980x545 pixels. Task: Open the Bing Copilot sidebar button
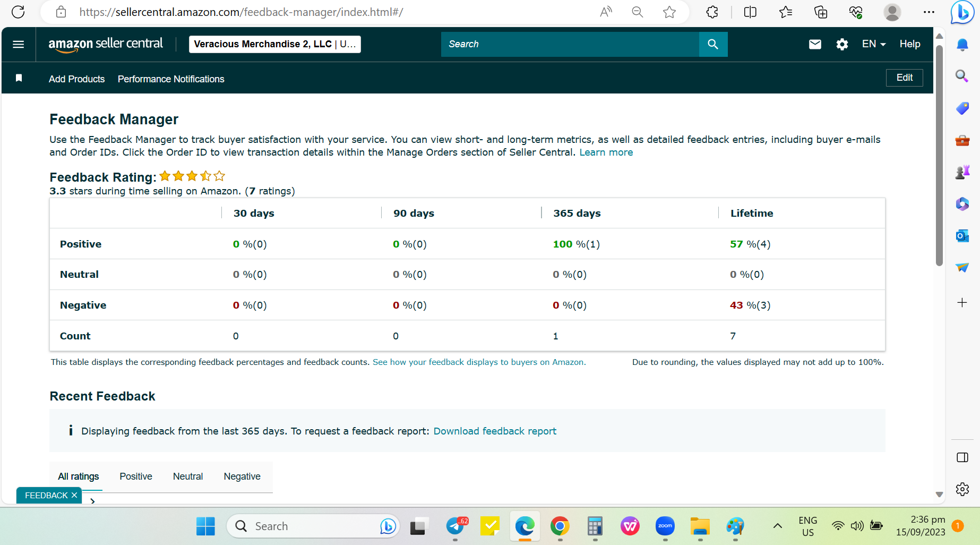point(962,12)
